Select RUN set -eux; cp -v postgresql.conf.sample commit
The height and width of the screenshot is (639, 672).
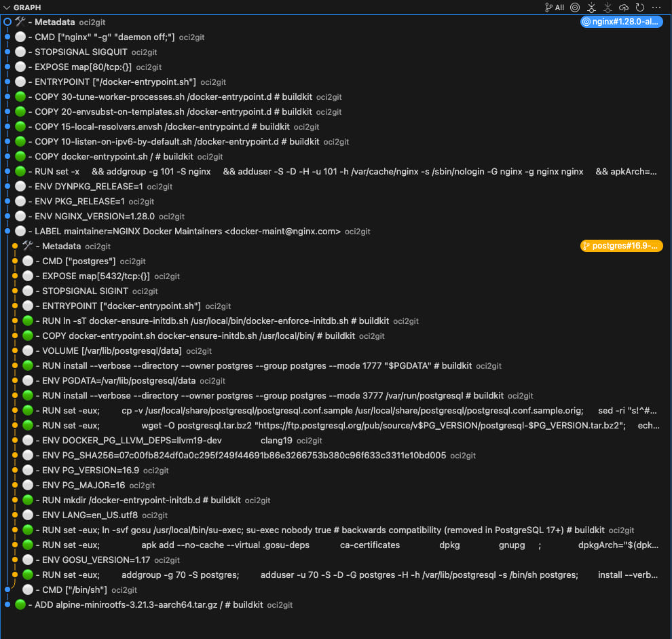(x=336, y=411)
